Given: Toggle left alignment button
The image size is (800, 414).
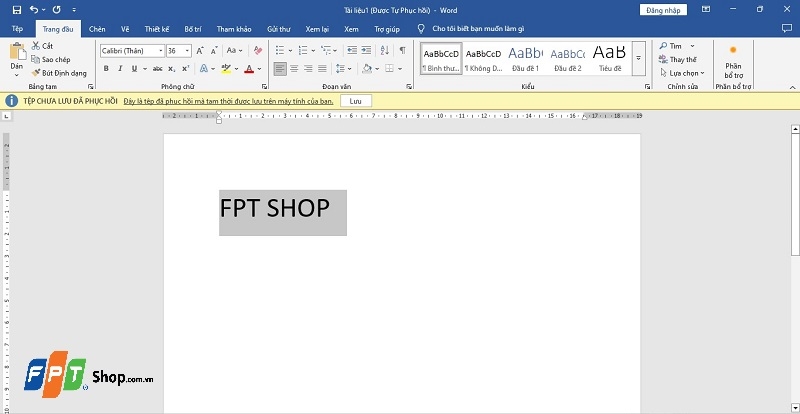Looking at the screenshot, I should click(x=280, y=68).
